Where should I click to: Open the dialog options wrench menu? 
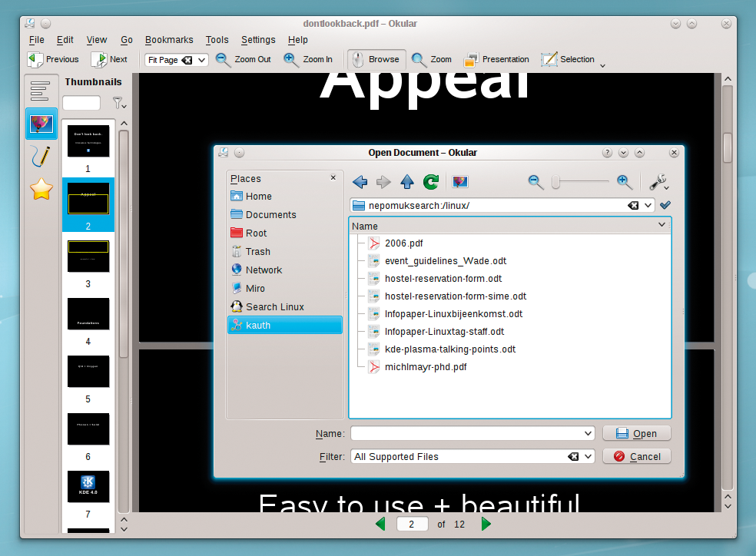(x=658, y=182)
